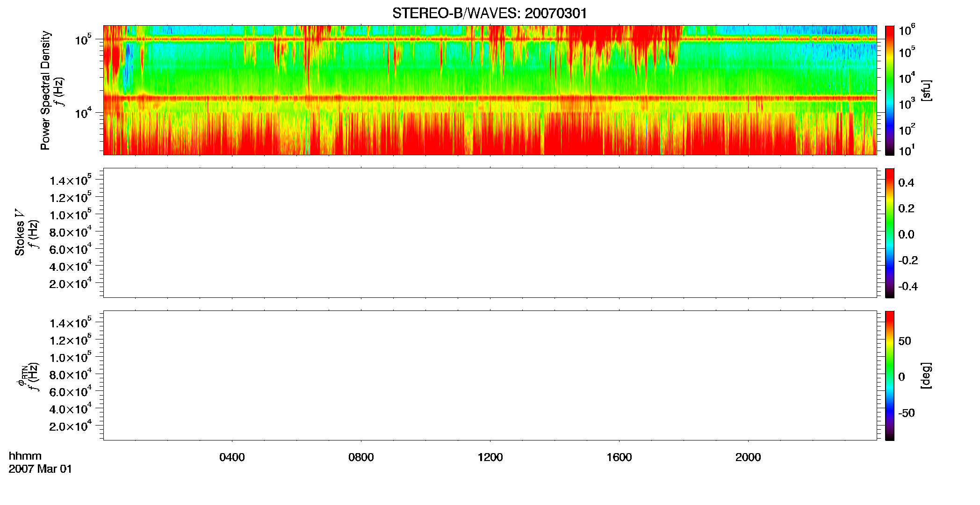Click the [deg] unit label
The image size is (980, 505).
tap(926, 375)
